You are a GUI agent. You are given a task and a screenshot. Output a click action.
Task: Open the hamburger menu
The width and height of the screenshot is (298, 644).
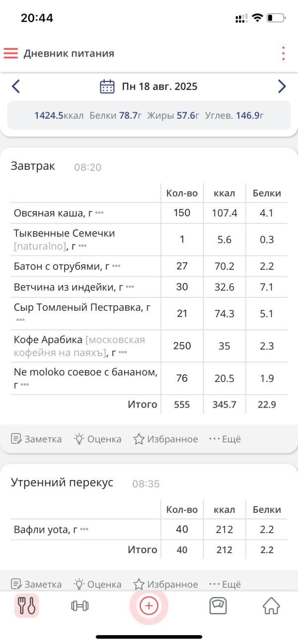(x=10, y=54)
